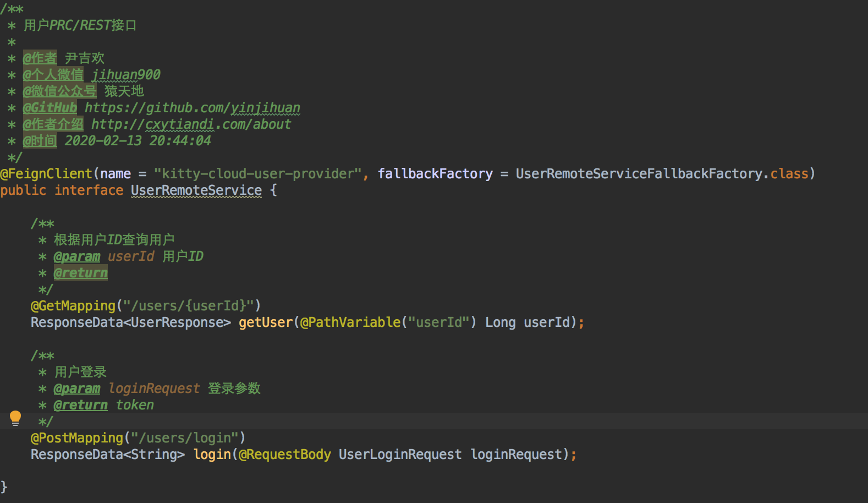The width and height of the screenshot is (868, 503).
Task: Click @param tag for loginRequest
Action: (77, 389)
